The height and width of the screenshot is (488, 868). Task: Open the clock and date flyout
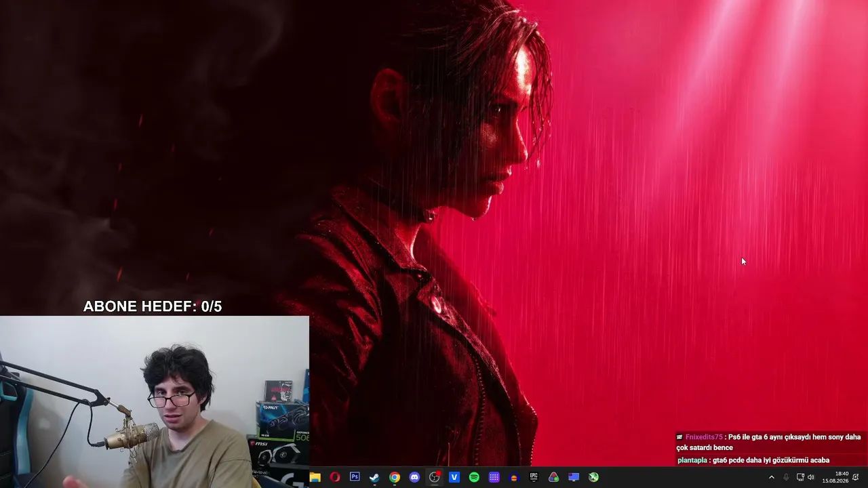tap(835, 477)
